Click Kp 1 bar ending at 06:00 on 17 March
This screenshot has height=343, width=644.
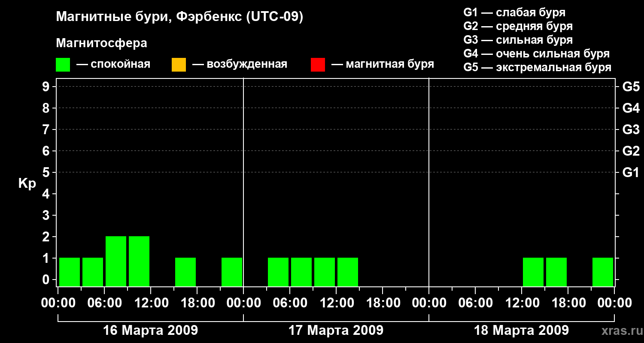tap(278, 272)
